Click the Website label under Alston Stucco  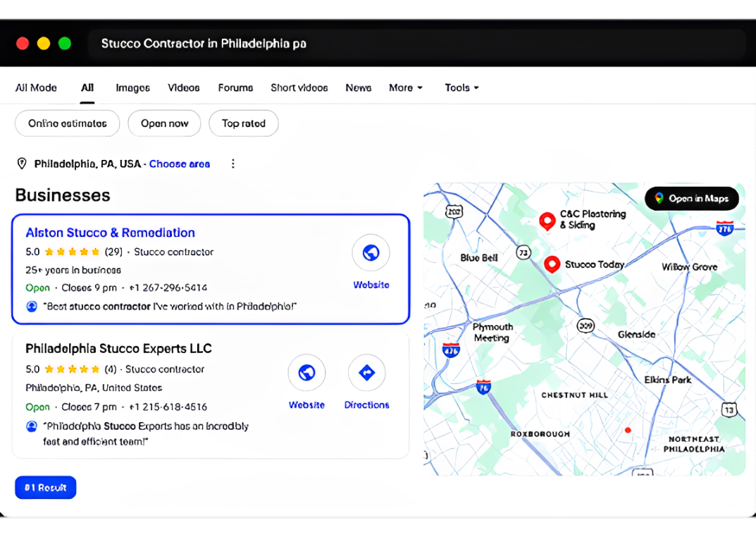click(371, 285)
